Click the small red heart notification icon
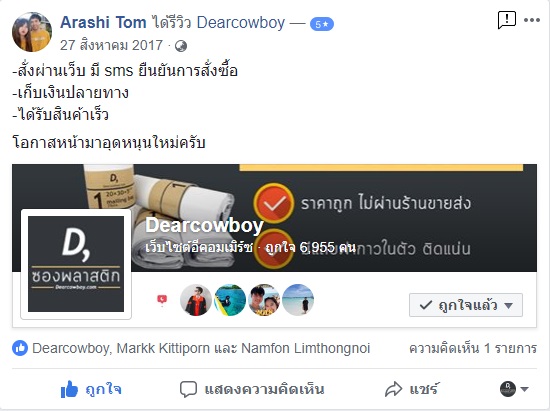This screenshot has width=550, height=411. coord(162,299)
